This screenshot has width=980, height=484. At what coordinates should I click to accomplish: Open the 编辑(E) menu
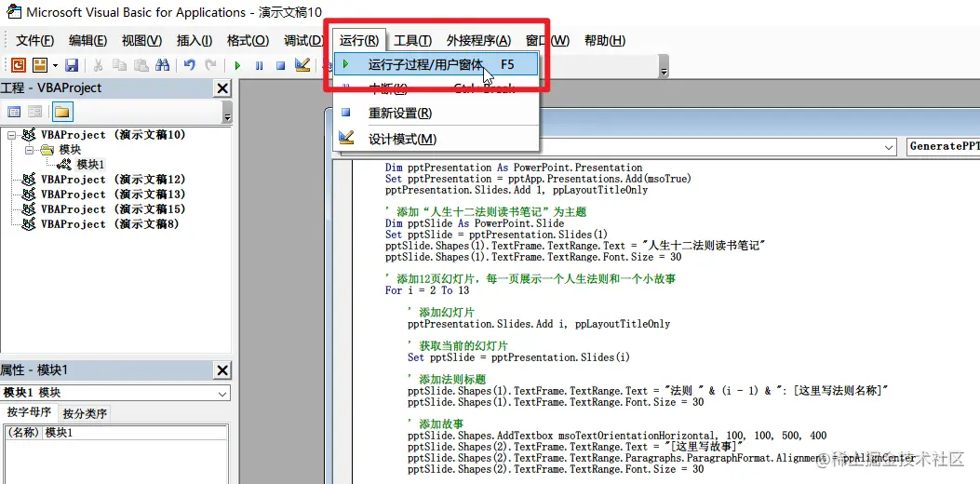click(87, 41)
